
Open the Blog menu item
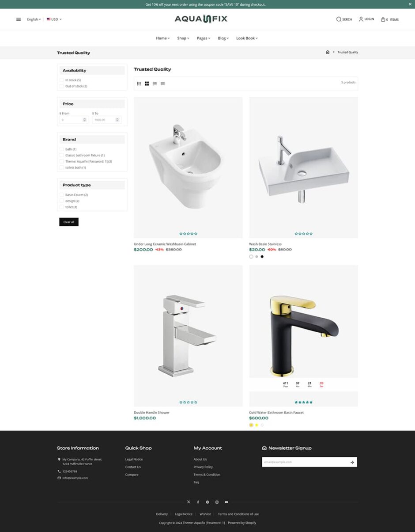pos(223,38)
